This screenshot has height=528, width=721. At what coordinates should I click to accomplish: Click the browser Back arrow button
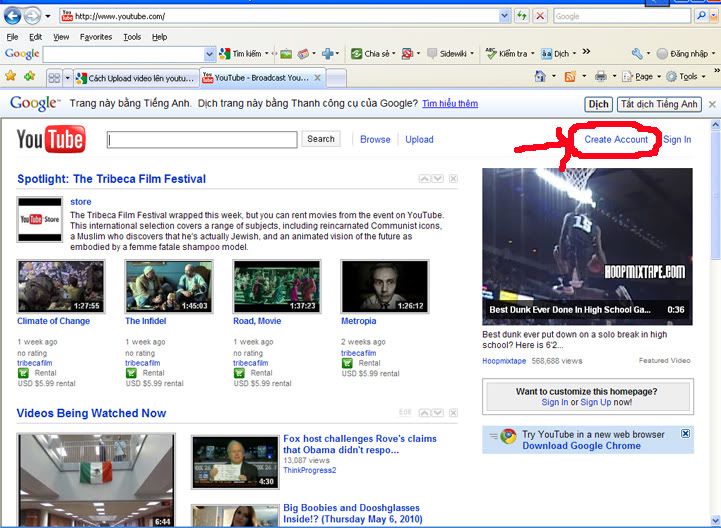coord(12,16)
